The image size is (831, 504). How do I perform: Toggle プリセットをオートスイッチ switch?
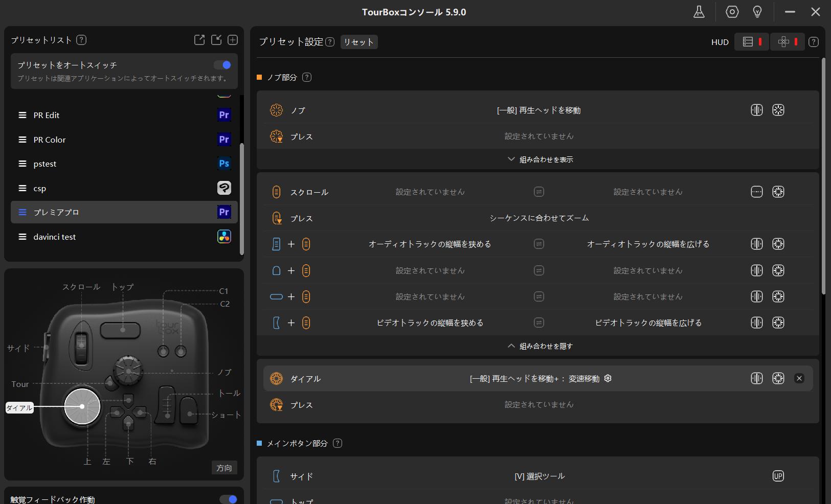(222, 65)
